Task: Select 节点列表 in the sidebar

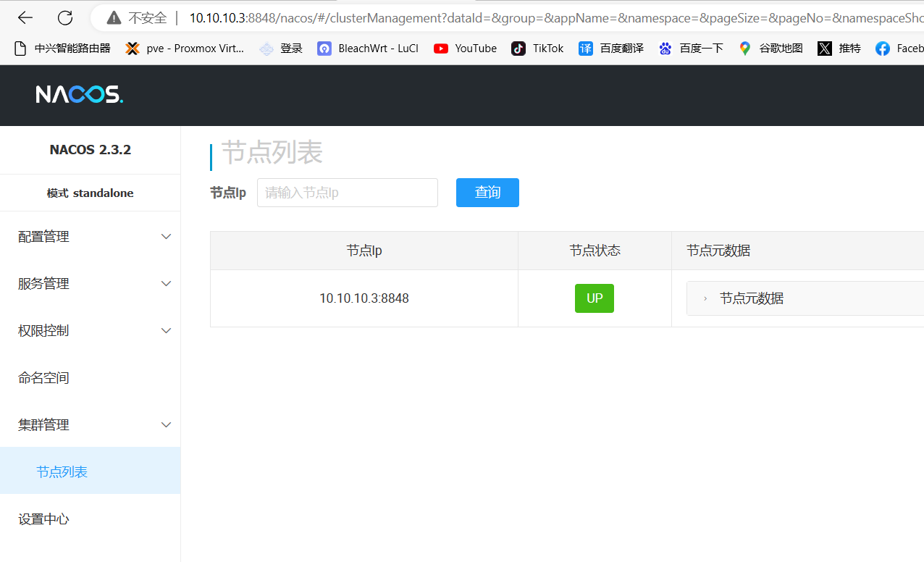Action: 62,472
